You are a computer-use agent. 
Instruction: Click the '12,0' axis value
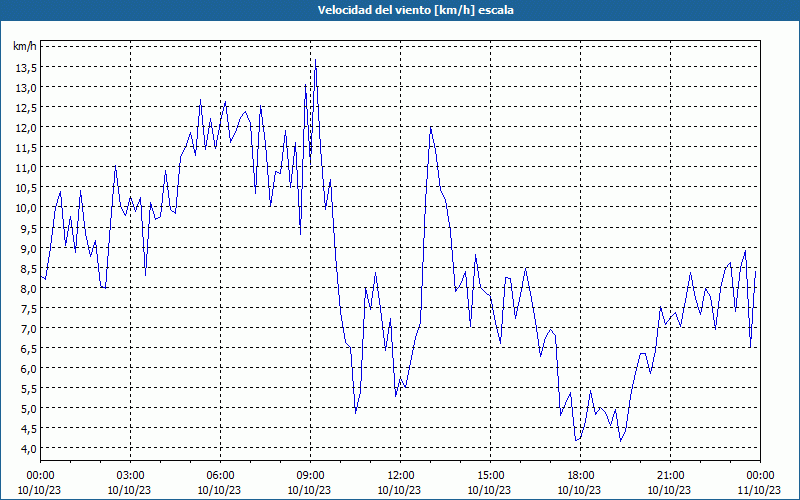pos(27,128)
